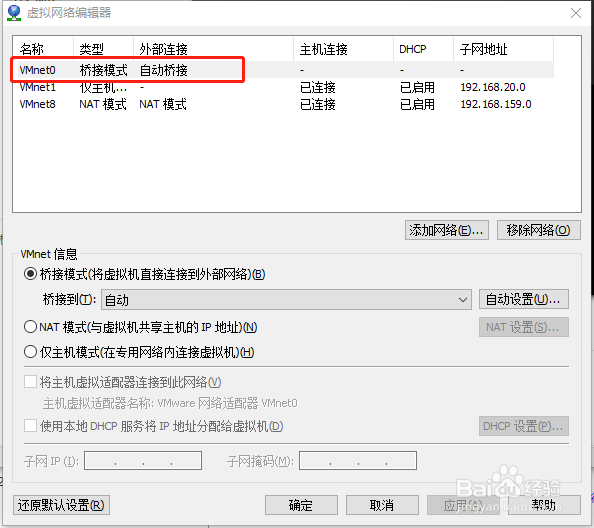Click subnet address 192.168.159.0 cell
This screenshot has height=528, width=594.
point(496,104)
